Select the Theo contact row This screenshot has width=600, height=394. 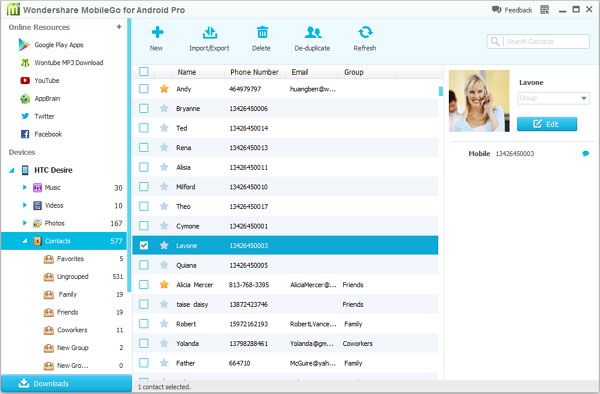coord(285,206)
